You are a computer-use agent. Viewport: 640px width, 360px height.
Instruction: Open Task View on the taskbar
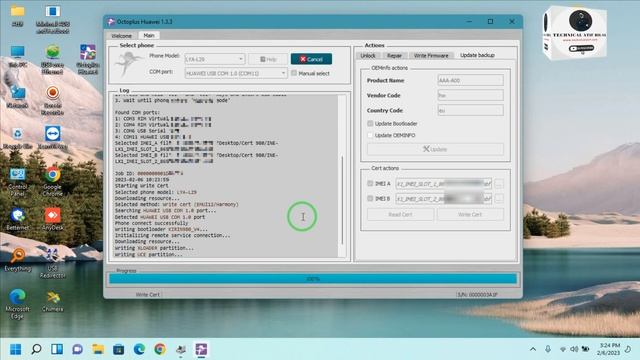(x=57, y=349)
